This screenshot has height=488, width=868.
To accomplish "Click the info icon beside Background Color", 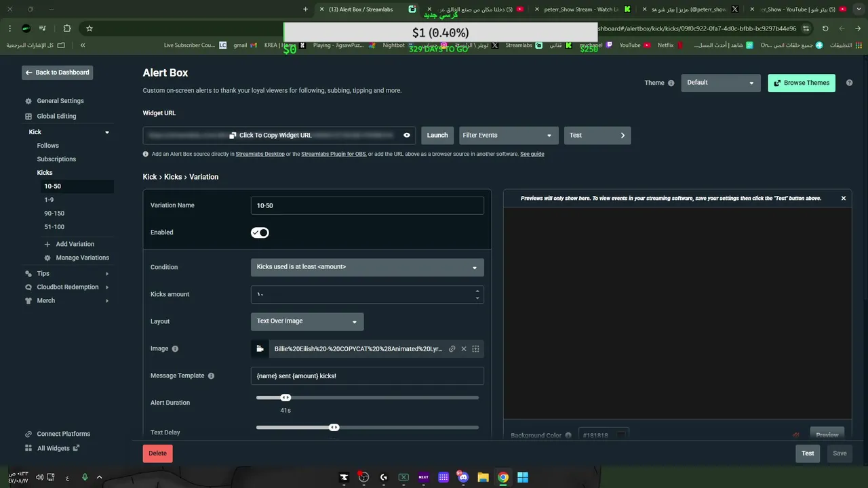I will (568, 436).
